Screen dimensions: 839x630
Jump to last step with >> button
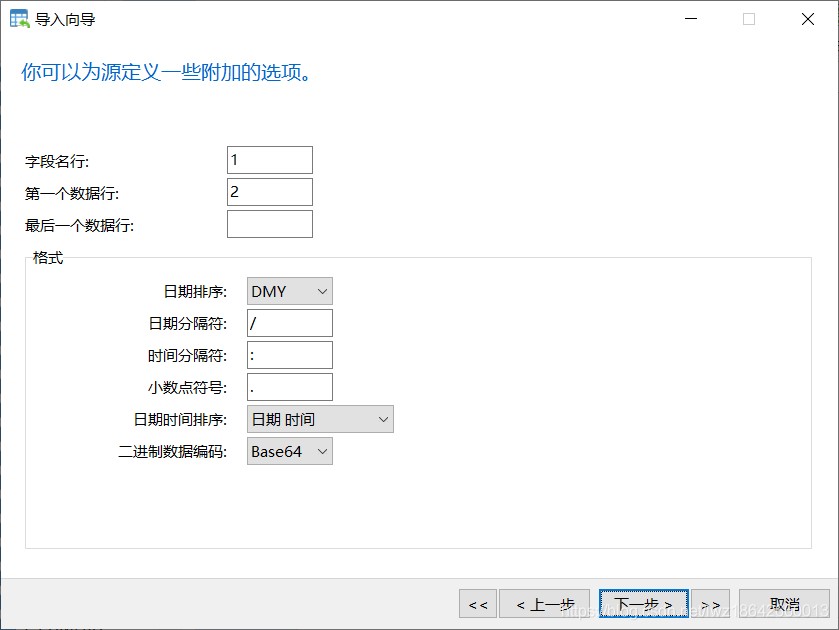(710, 604)
